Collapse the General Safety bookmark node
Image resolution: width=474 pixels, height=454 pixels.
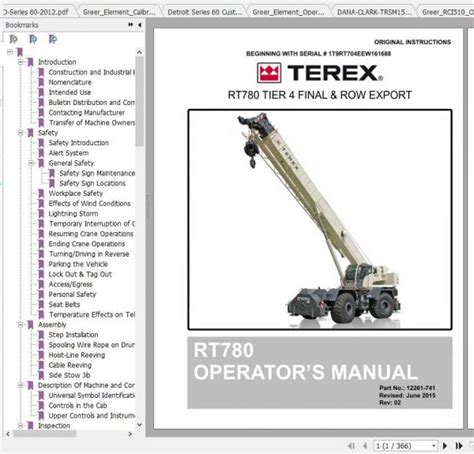[x=31, y=163]
